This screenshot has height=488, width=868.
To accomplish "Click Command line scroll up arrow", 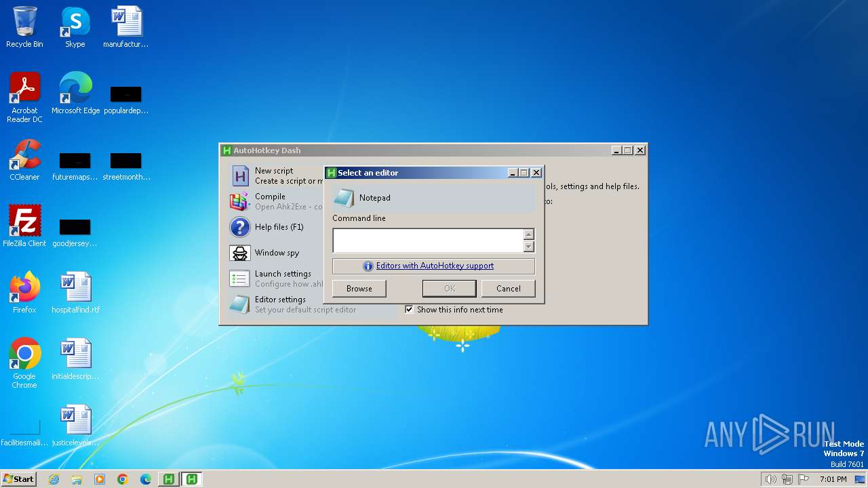I will [x=529, y=235].
